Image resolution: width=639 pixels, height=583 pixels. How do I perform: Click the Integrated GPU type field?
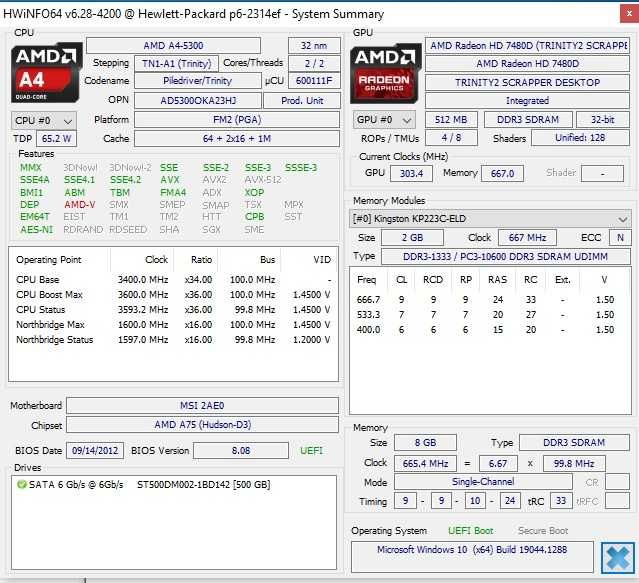(527, 101)
